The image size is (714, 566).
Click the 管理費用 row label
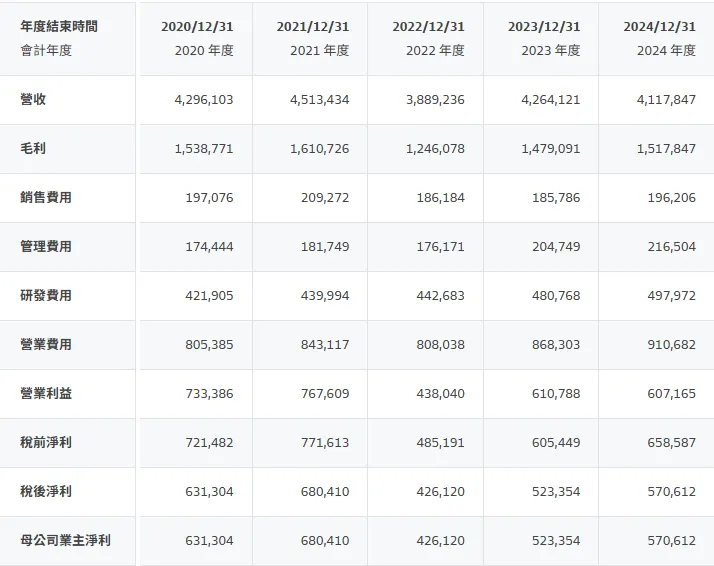46,247
